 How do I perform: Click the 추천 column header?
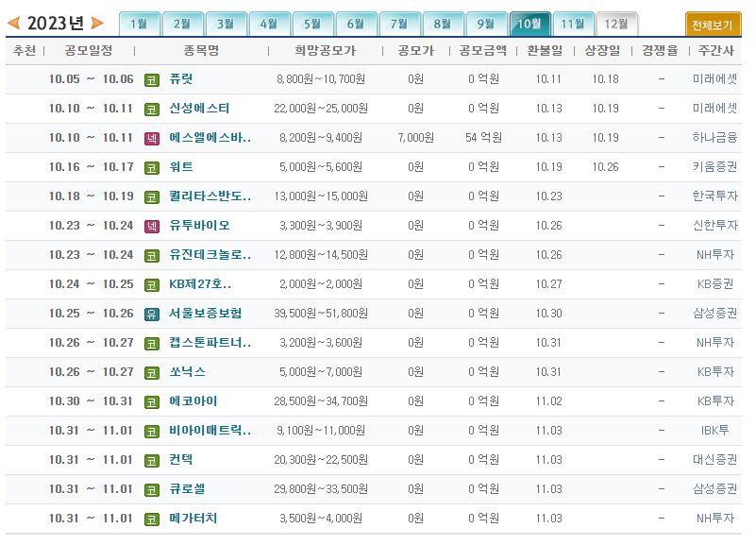(x=25, y=51)
